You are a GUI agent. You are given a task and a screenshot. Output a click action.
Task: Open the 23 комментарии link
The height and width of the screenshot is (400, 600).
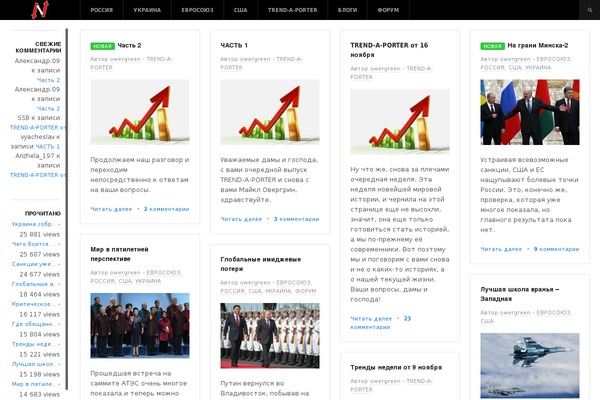381,323
